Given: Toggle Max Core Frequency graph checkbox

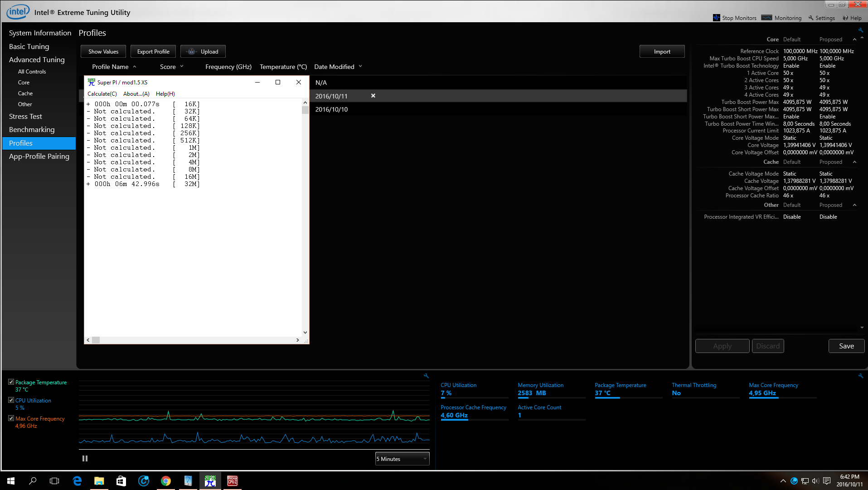Looking at the screenshot, I should 11,418.
